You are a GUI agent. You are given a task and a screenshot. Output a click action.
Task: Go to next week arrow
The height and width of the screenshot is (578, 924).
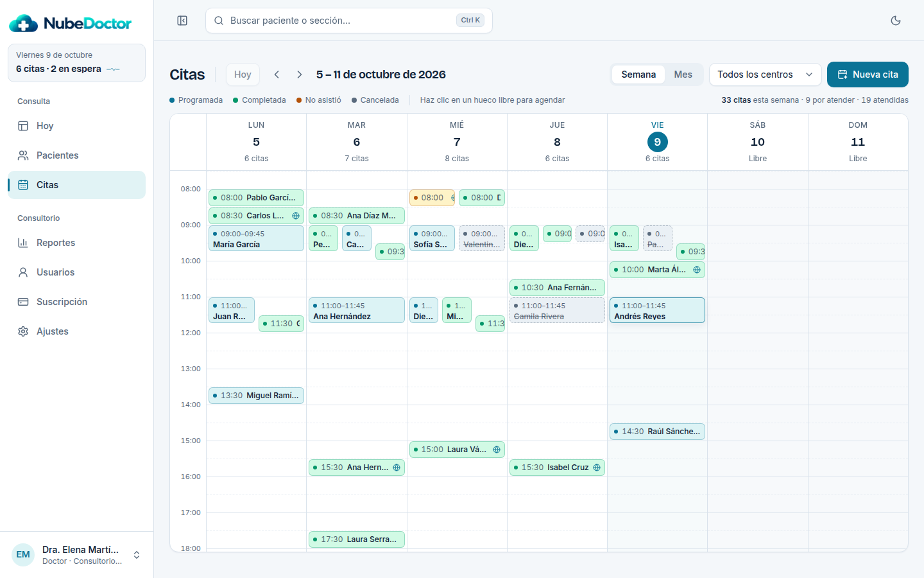click(x=300, y=74)
